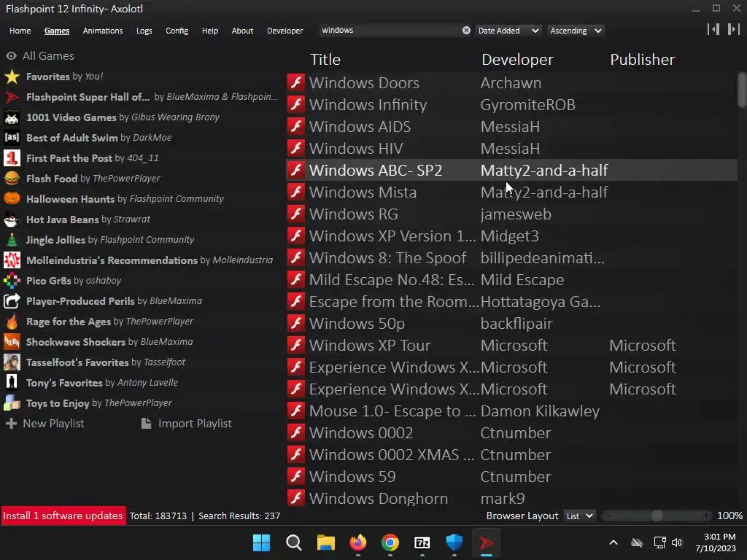
Task: Show All Games with the eye icon
Action: (11, 55)
